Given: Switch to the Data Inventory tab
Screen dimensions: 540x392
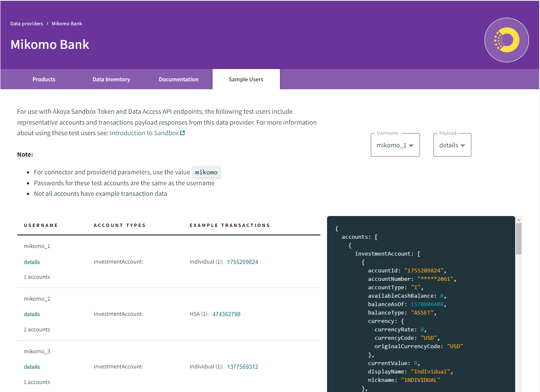Looking at the screenshot, I should pos(111,79).
